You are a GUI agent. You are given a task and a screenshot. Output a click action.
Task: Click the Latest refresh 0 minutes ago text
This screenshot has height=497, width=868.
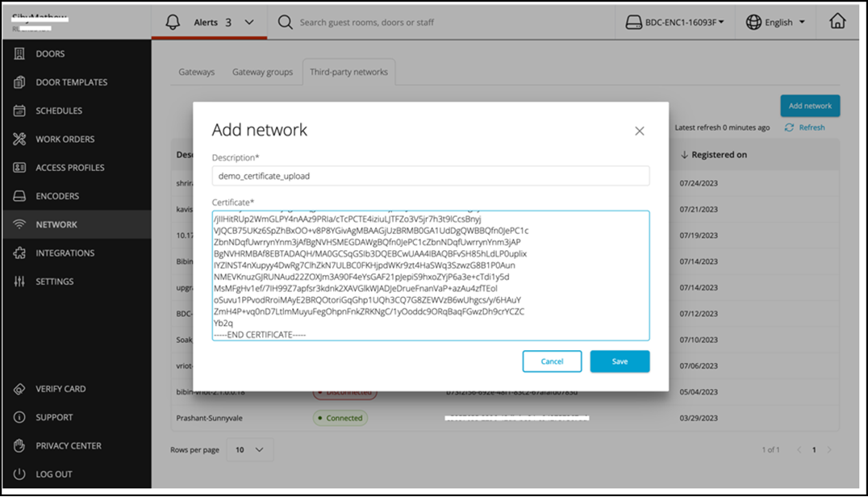pyautogui.click(x=722, y=127)
